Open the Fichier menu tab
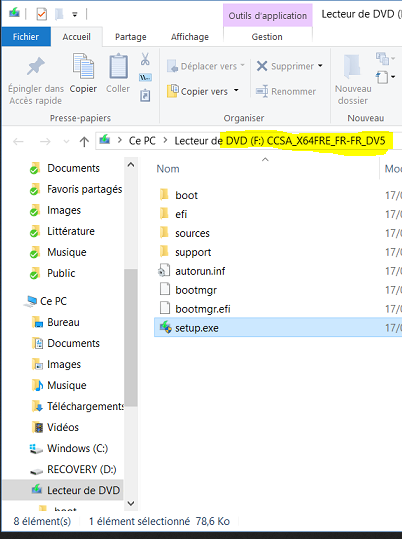The width and height of the screenshot is (402, 539). (26, 37)
